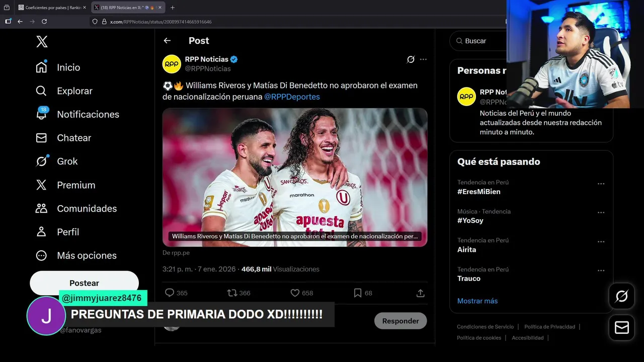The width and height of the screenshot is (644, 362).
Task: Open options for the #EresMiBien trend
Action: tap(601, 184)
